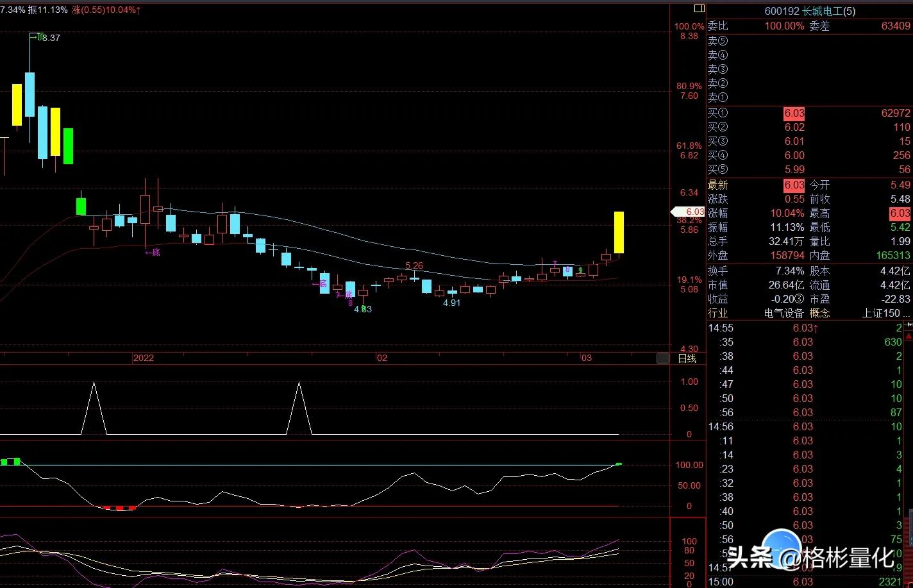Select the 日线 period label
Image resolution: width=913 pixels, height=588 pixels.
point(687,358)
